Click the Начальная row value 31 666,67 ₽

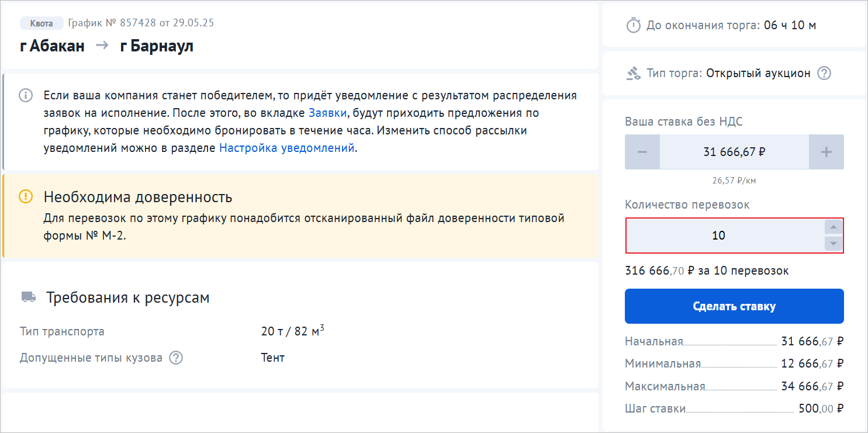(x=812, y=342)
